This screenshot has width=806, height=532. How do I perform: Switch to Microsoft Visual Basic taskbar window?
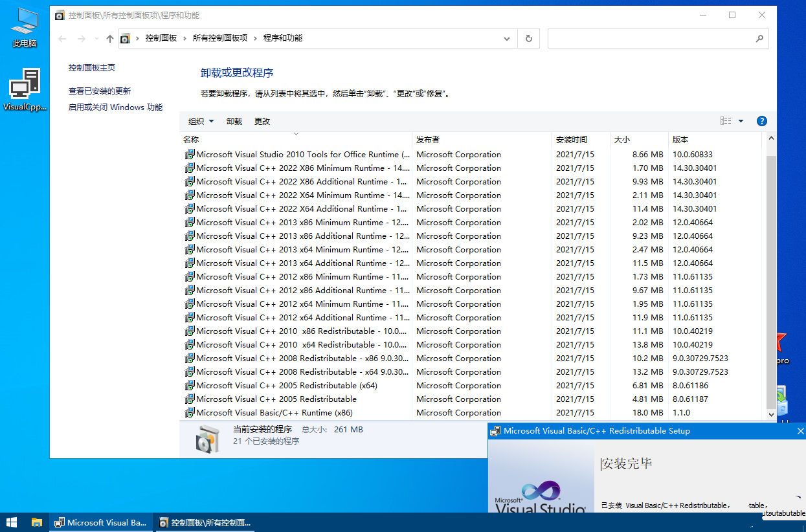101,522
